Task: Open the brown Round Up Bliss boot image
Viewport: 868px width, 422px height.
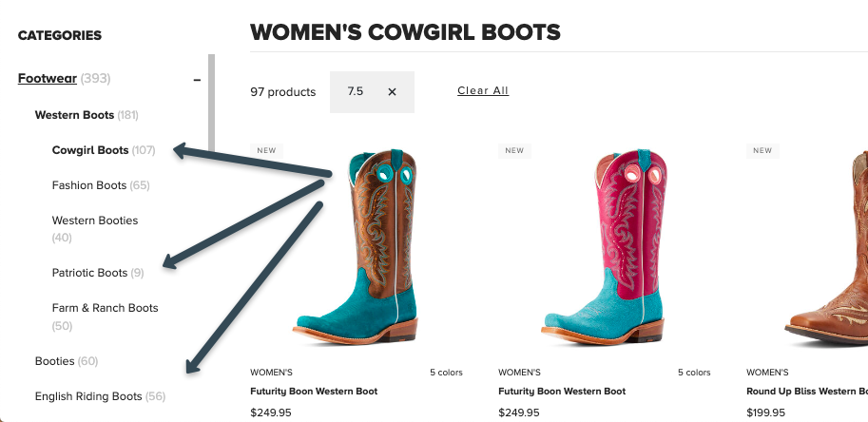Action: [x=827, y=249]
